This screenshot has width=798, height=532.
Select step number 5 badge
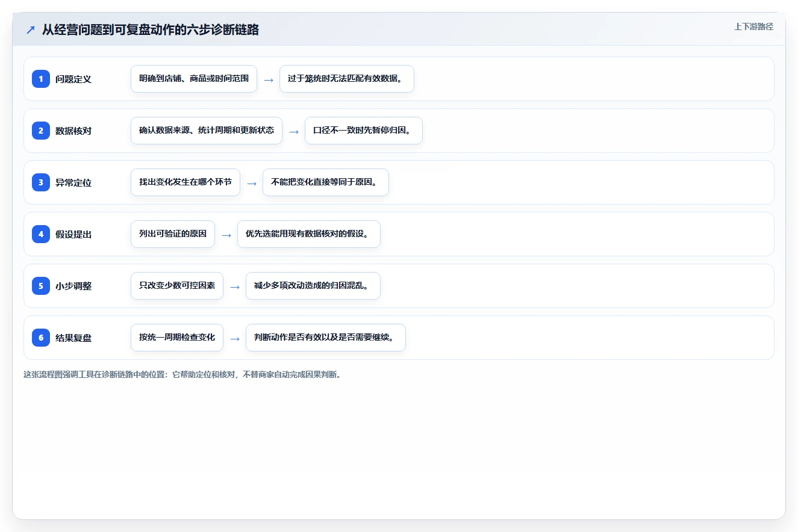pos(41,286)
